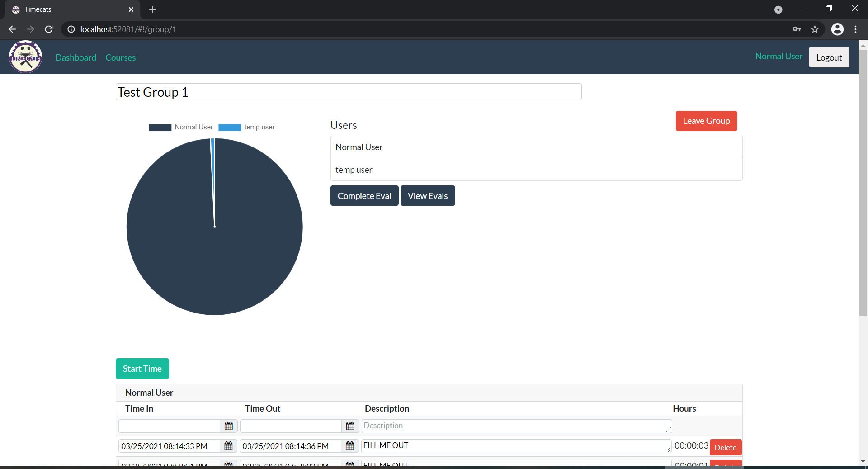Go to Dashboard in navbar

click(75, 57)
